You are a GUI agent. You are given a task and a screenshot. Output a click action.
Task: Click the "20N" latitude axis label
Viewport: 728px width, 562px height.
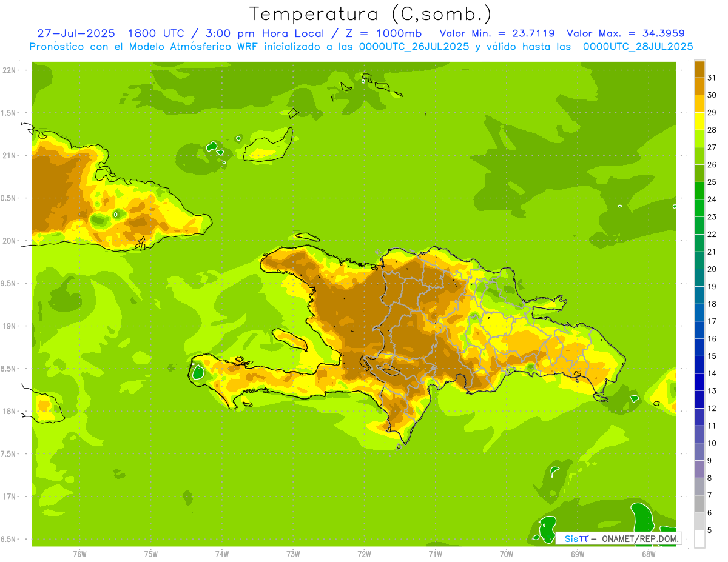click(x=10, y=241)
